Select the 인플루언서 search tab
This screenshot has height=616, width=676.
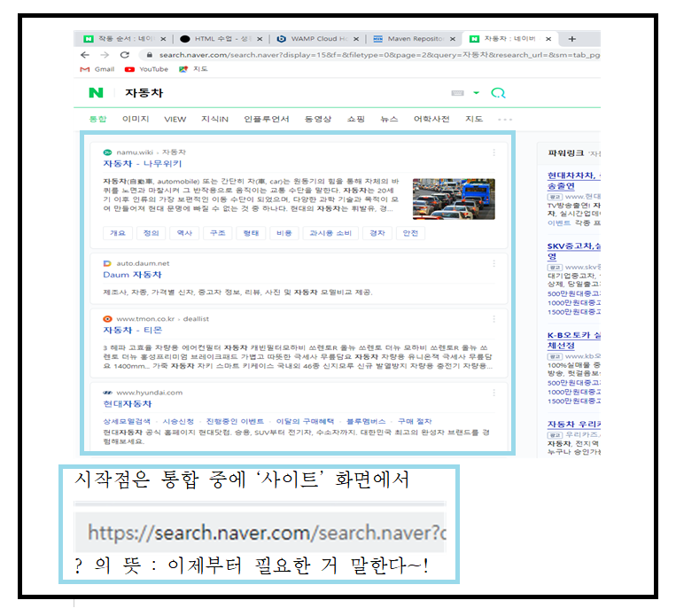[267, 119]
